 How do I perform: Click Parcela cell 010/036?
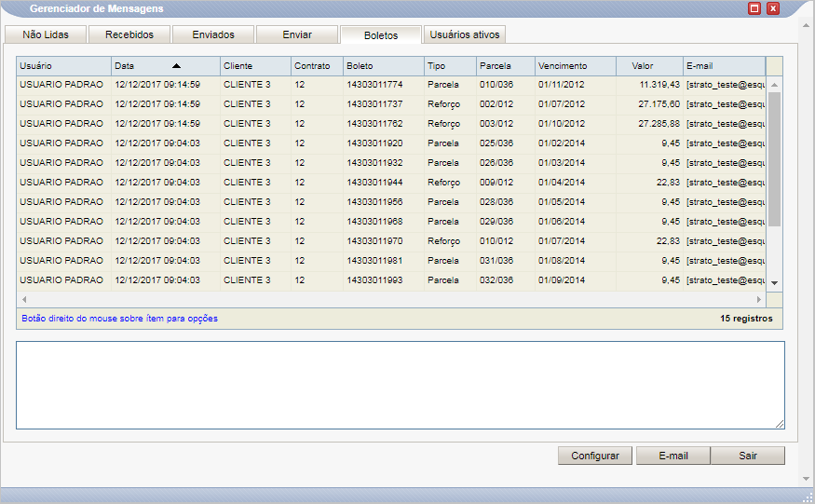point(496,85)
